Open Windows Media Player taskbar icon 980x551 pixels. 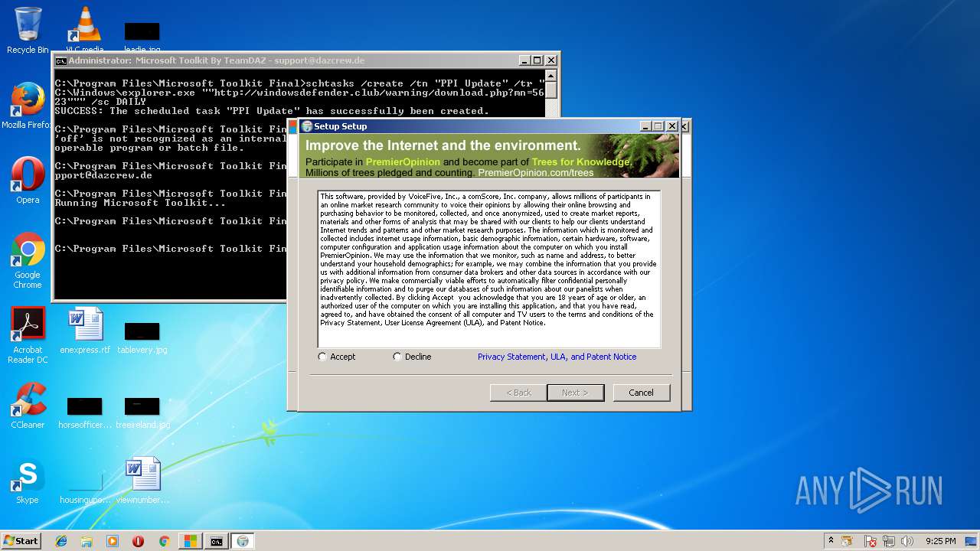tap(113, 541)
